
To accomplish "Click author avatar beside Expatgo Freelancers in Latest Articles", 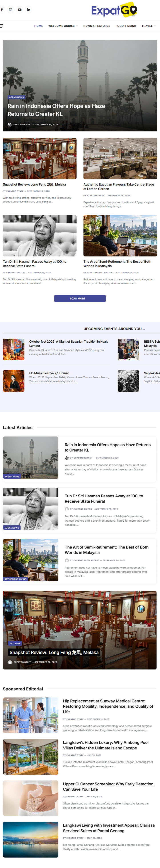I will (x=67, y=560).
